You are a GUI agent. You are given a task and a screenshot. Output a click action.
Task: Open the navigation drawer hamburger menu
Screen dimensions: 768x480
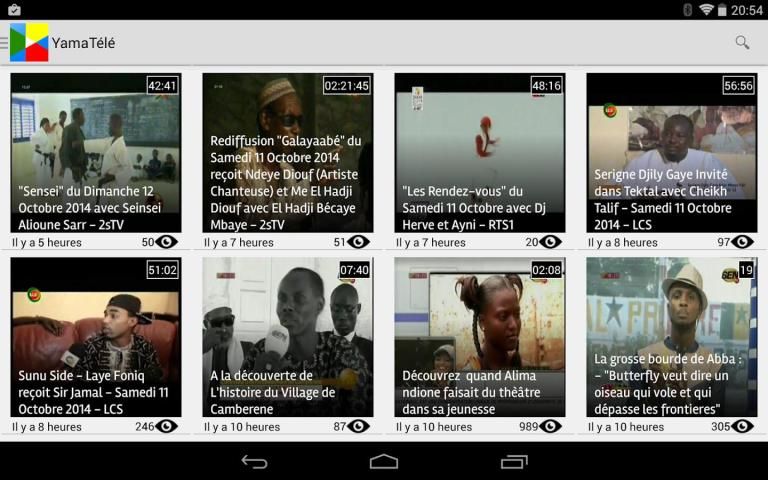click(4, 42)
